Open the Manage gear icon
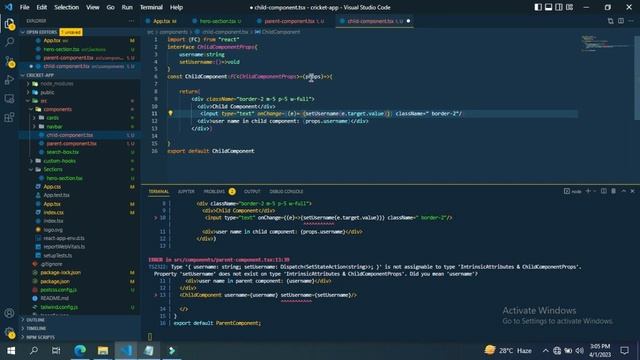The height and width of the screenshot is (360, 640). 9,332
